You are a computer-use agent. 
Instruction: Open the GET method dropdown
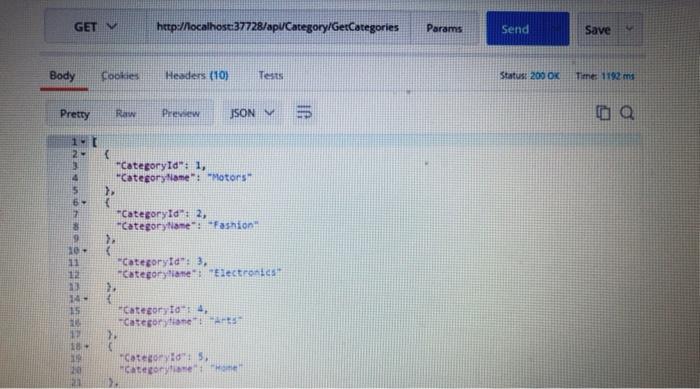click(x=95, y=27)
